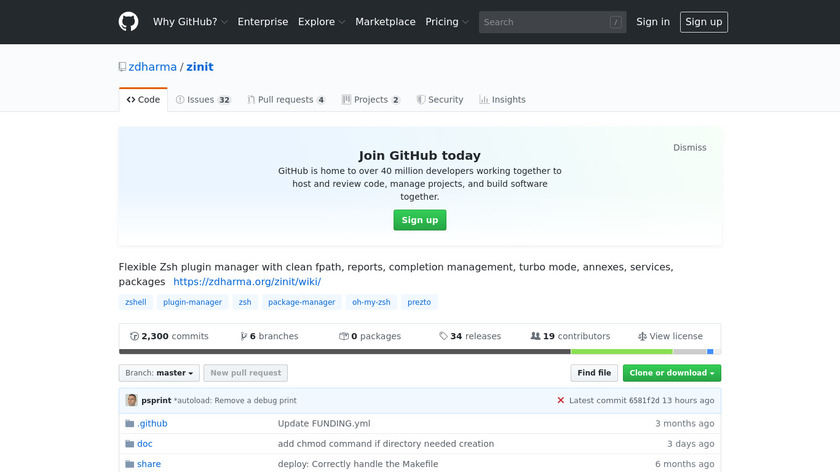840x472 pixels.
Task: Open the .github folder
Action: pyautogui.click(x=152, y=424)
